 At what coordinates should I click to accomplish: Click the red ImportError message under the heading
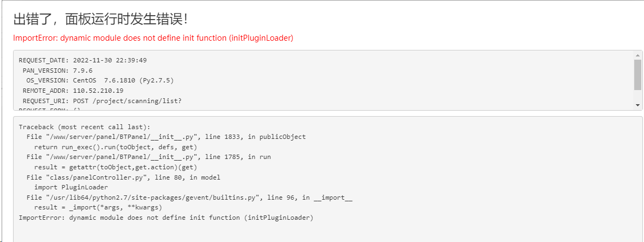[x=153, y=38]
